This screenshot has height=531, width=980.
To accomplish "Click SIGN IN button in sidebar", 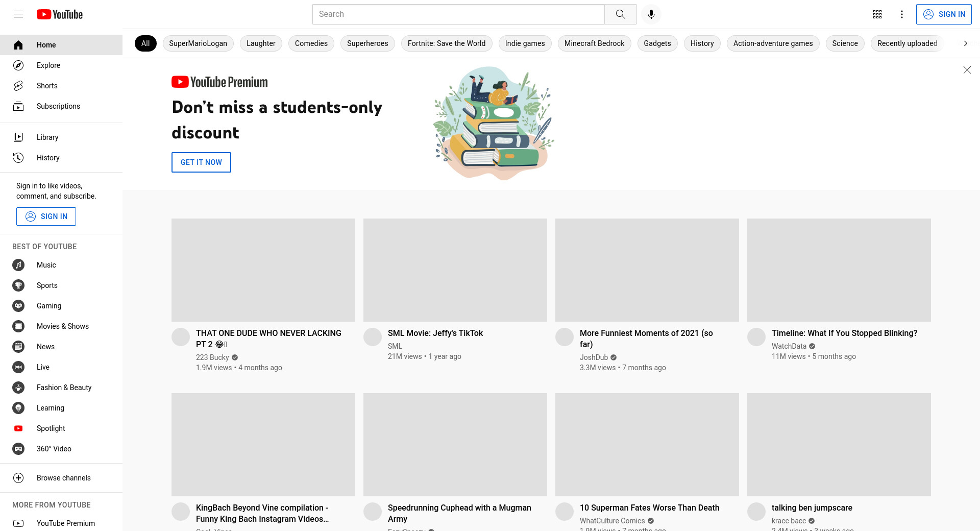I will pos(46,216).
